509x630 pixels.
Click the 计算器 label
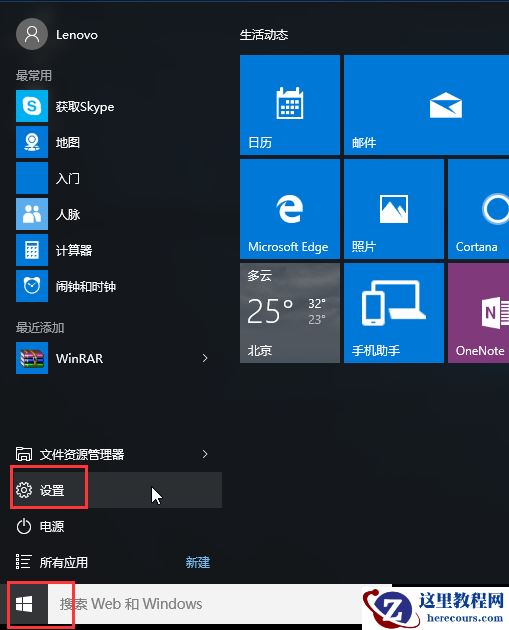pos(74,250)
